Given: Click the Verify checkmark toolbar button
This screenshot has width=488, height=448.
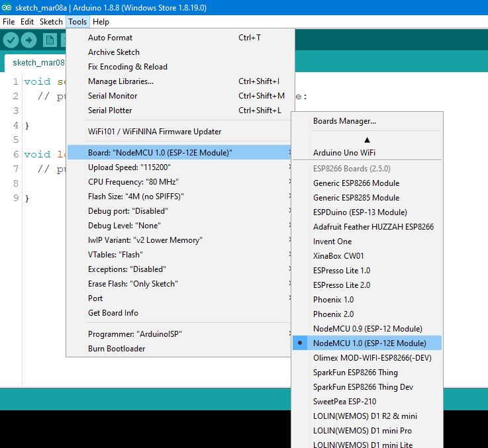Looking at the screenshot, I should pos(11,40).
